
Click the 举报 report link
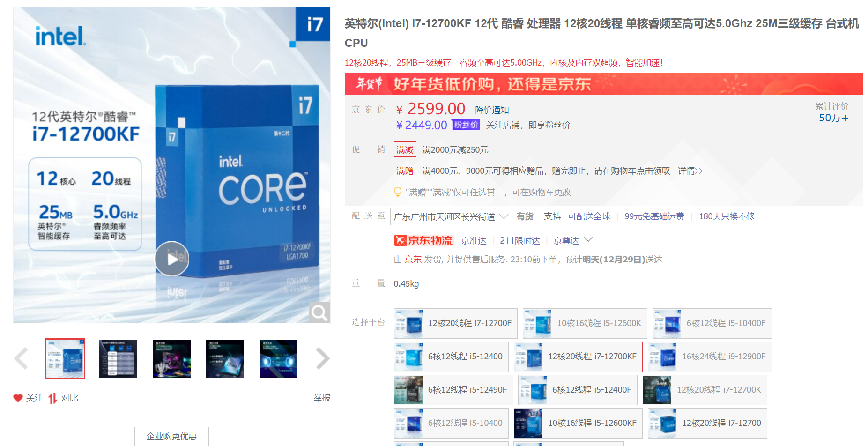322,398
